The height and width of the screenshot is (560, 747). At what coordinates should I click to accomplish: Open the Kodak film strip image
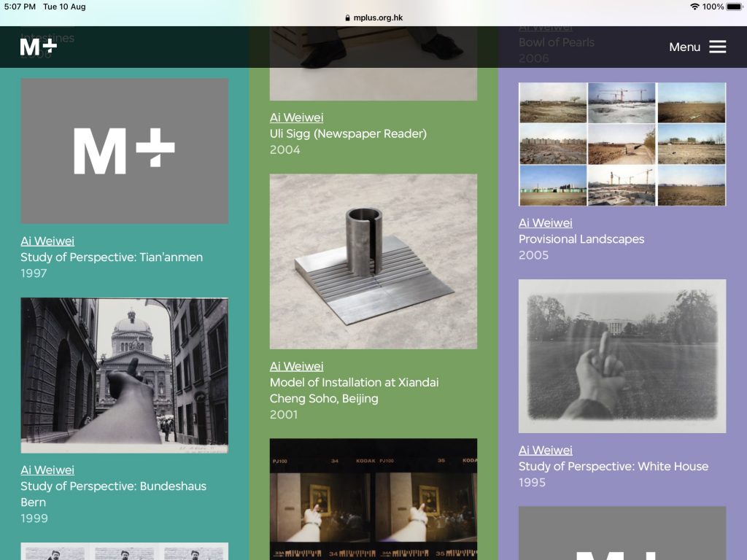click(x=373, y=499)
